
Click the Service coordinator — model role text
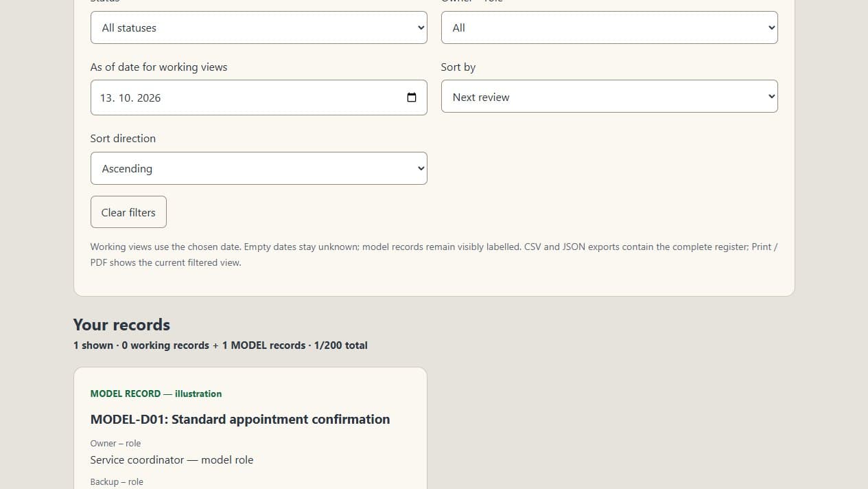pos(172,459)
